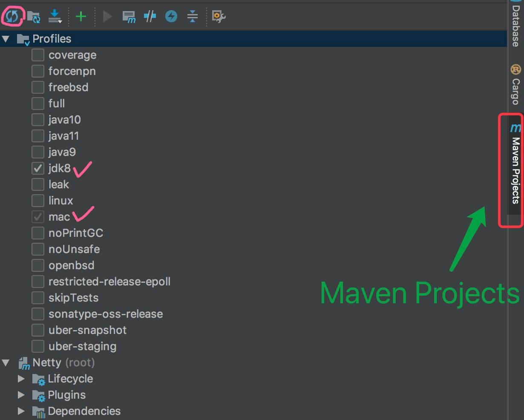
Task: Open the Maven Projects side tab
Action: [x=515, y=164]
